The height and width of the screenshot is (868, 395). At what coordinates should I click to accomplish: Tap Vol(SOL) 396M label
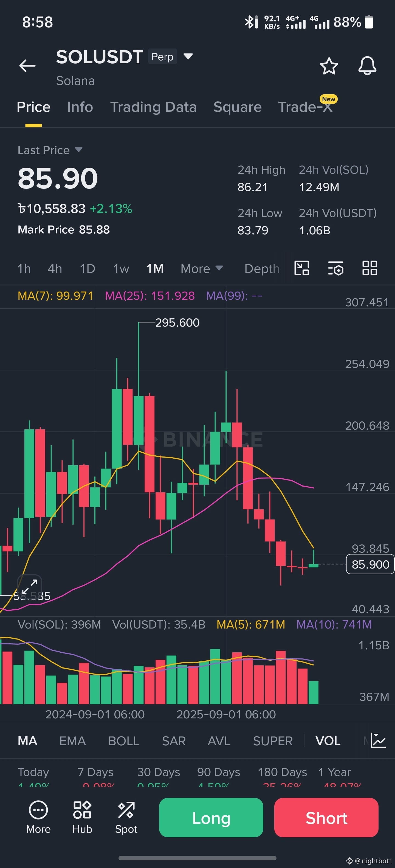coord(59,624)
